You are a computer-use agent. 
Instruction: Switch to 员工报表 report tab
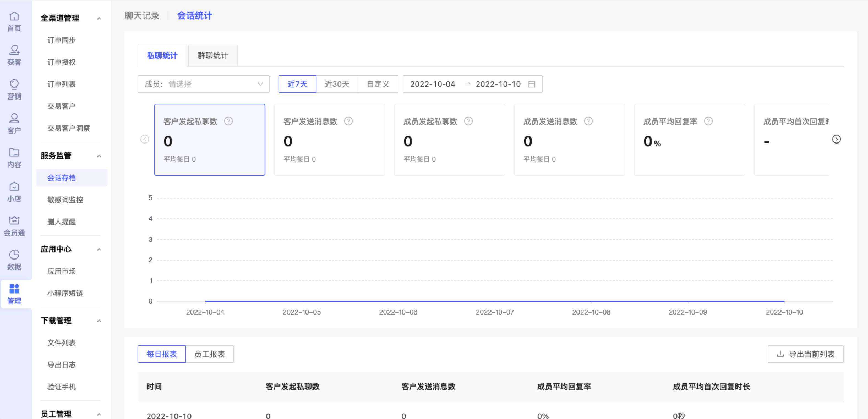(x=210, y=354)
